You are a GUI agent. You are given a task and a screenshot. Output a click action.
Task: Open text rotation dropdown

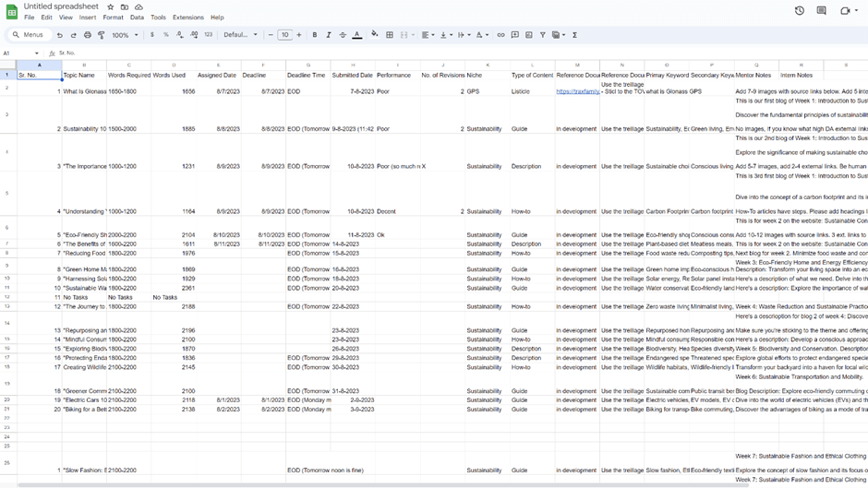click(x=482, y=35)
